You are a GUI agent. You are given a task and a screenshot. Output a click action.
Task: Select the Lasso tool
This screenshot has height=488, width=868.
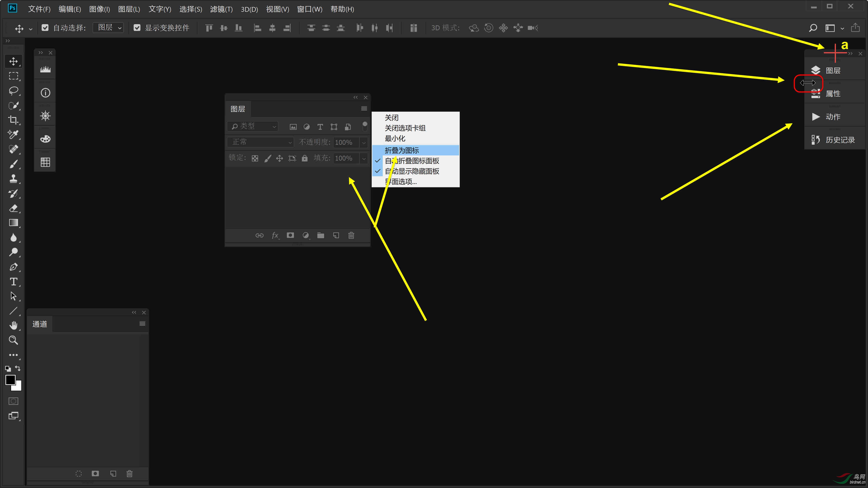tap(14, 91)
